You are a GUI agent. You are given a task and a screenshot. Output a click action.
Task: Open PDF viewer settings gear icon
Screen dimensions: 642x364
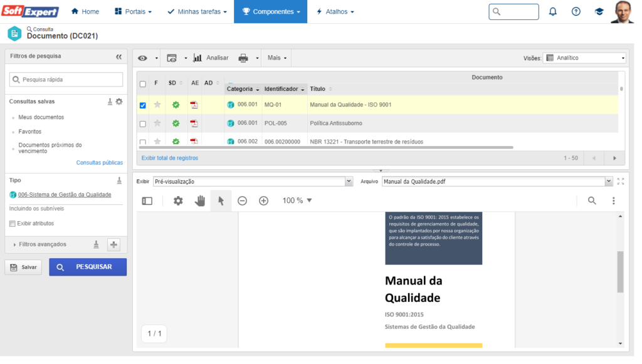tap(178, 201)
